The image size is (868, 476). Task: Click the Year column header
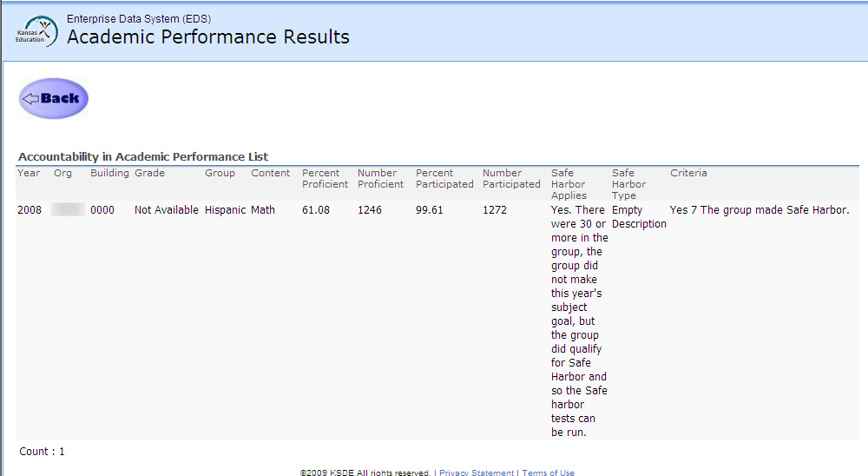pos(29,173)
